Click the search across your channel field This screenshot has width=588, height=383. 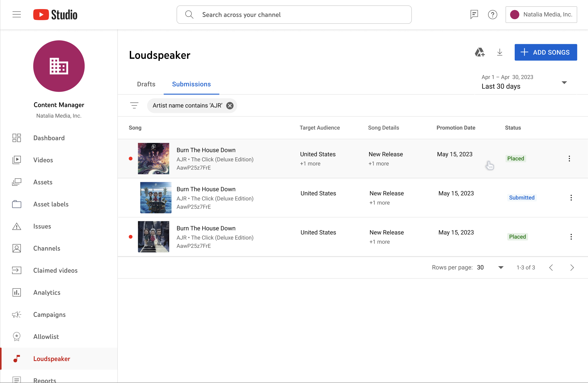(x=294, y=15)
